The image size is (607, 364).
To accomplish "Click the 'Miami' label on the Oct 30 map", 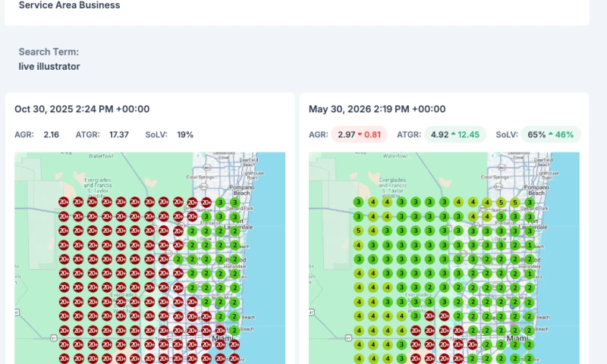I will [222, 338].
